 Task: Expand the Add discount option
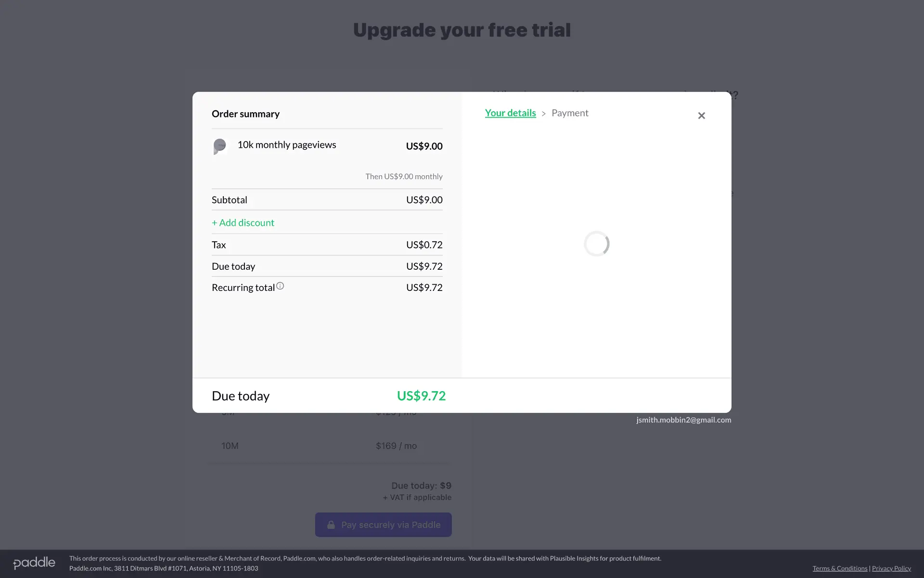click(x=243, y=223)
